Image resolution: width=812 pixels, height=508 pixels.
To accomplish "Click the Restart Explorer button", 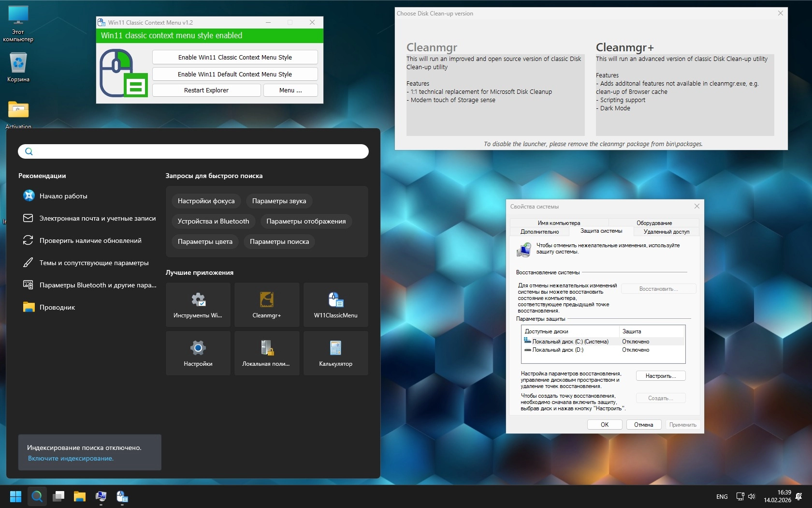I will pyautogui.click(x=206, y=90).
